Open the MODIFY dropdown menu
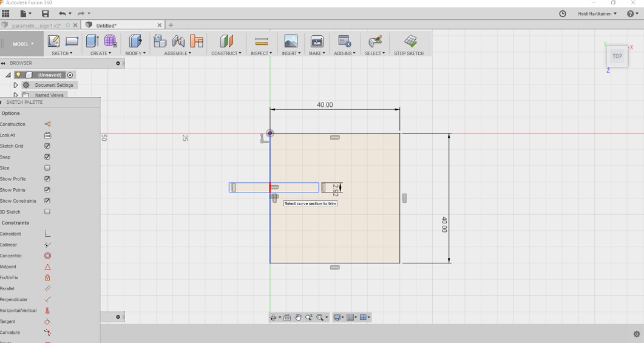The height and width of the screenshot is (343, 644). [135, 53]
